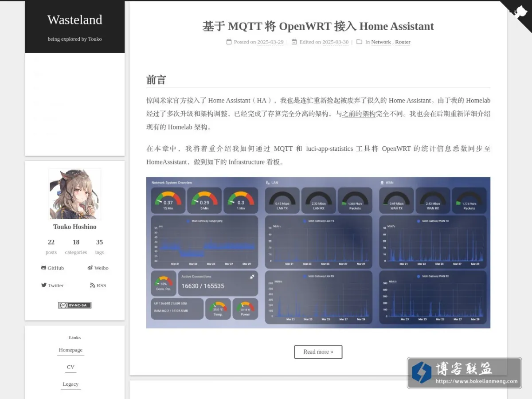View the 18 categories page
The height and width of the screenshot is (399, 532).
[76, 246]
